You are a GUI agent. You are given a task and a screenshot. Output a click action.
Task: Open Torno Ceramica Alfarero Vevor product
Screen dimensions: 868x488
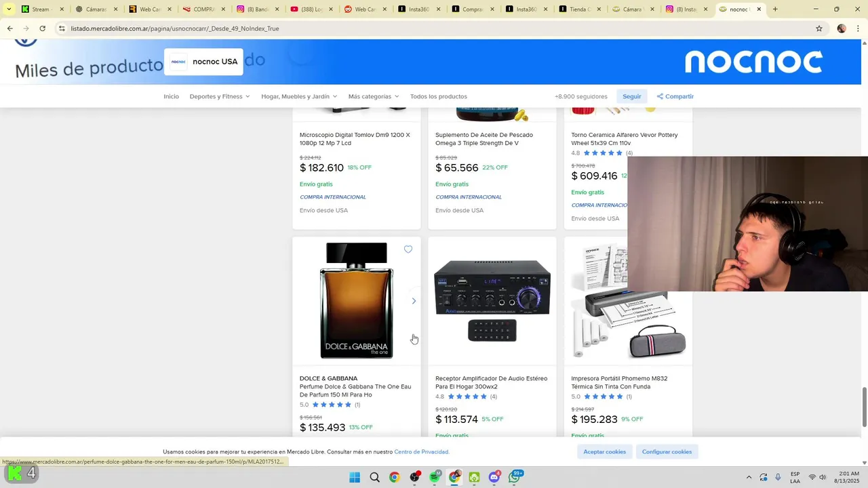[x=625, y=139]
